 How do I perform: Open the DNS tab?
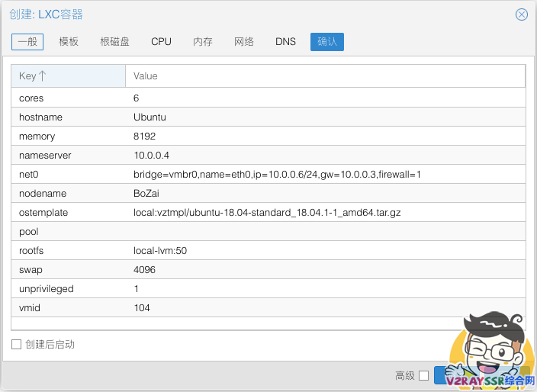click(285, 41)
